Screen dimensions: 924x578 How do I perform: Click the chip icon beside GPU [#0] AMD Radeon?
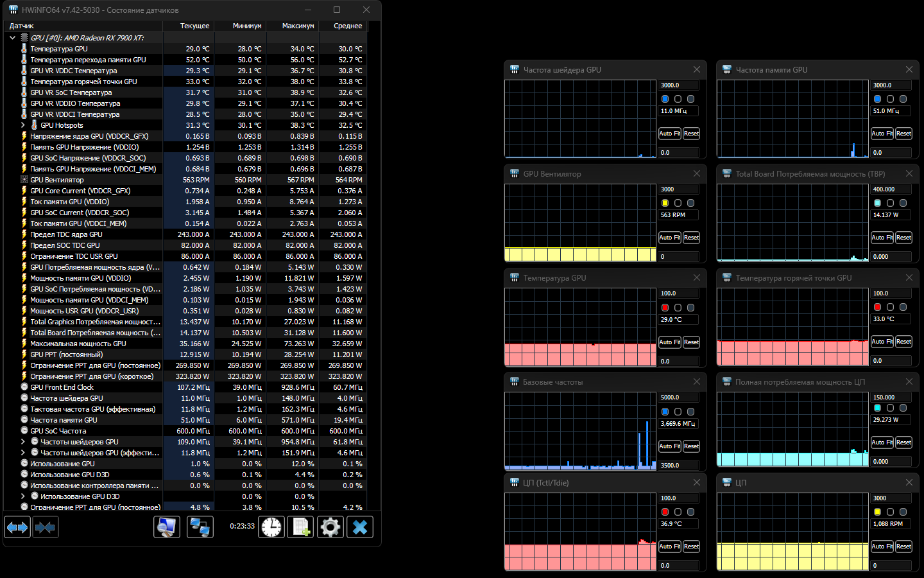tap(24, 38)
